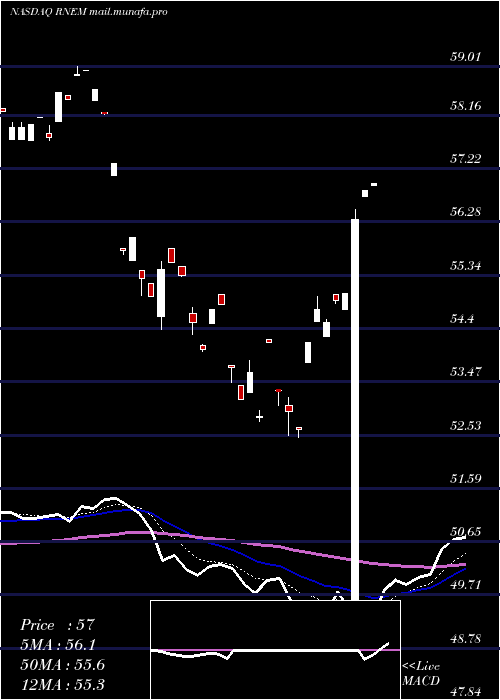The image size is (500, 700).
Task: Click the white candle at 57.22 level
Action: coord(114,169)
